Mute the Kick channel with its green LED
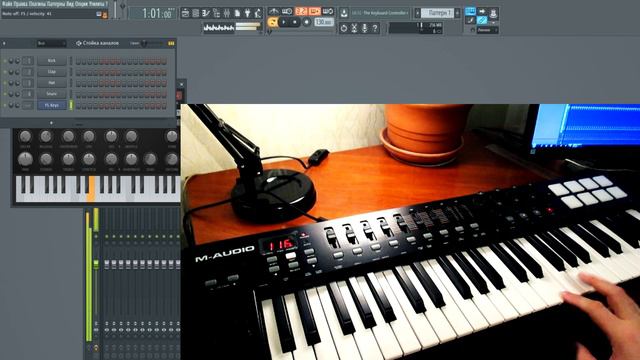The height and width of the screenshot is (360, 640). (5, 61)
